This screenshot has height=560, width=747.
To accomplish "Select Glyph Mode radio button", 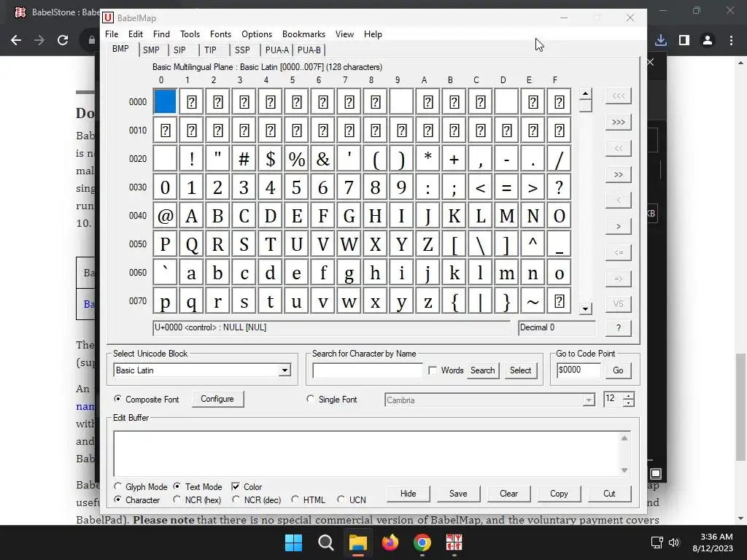I will 117,486.
